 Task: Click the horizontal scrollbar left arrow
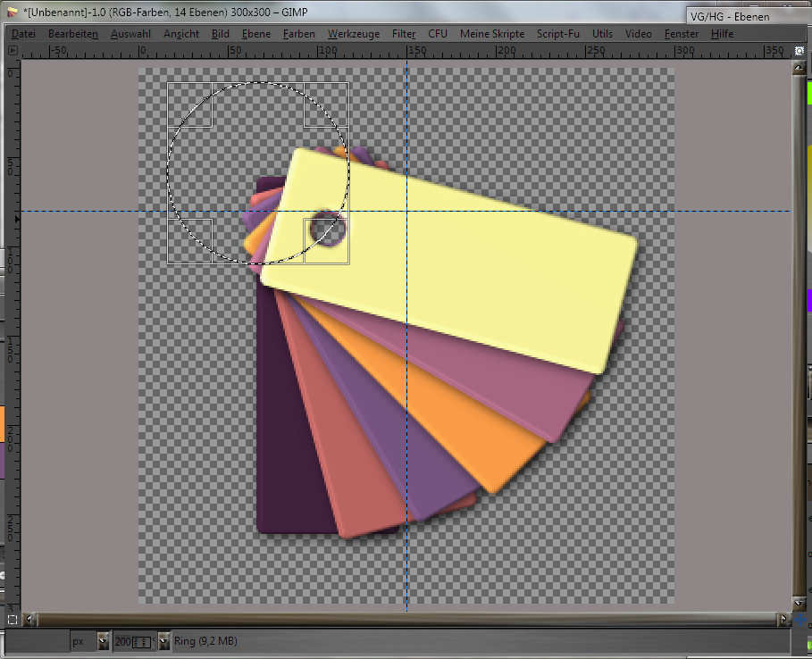point(30,619)
